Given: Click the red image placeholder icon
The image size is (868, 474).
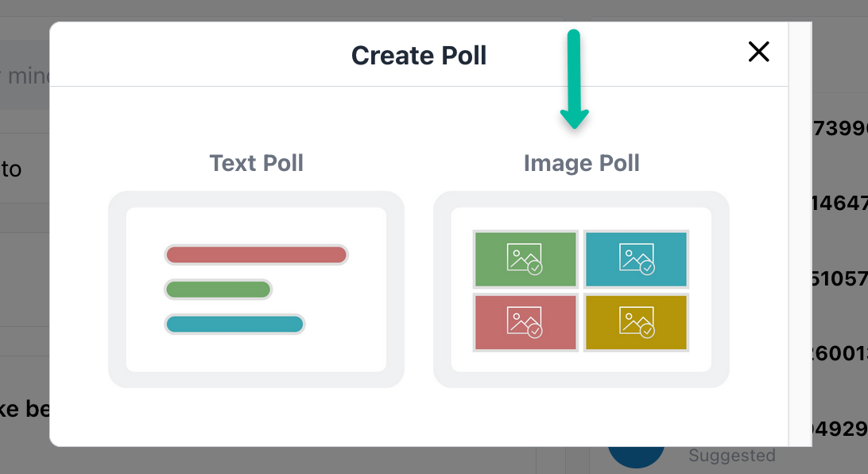Looking at the screenshot, I should click(x=525, y=322).
